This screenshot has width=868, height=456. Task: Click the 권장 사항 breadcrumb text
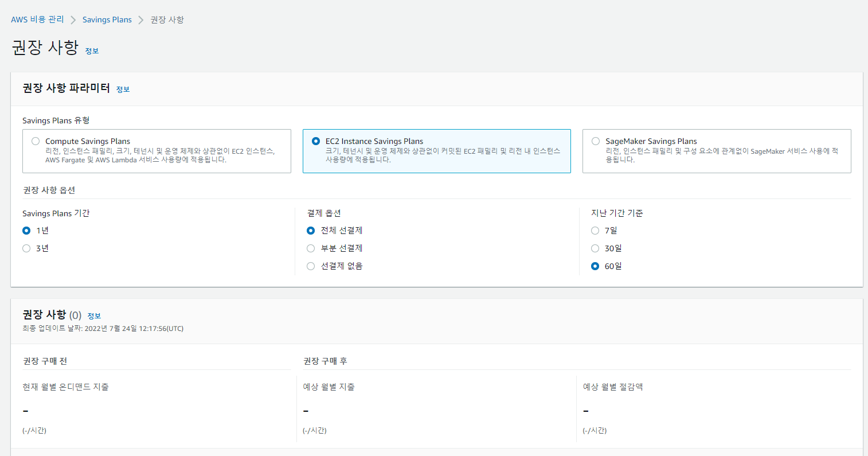tap(167, 20)
